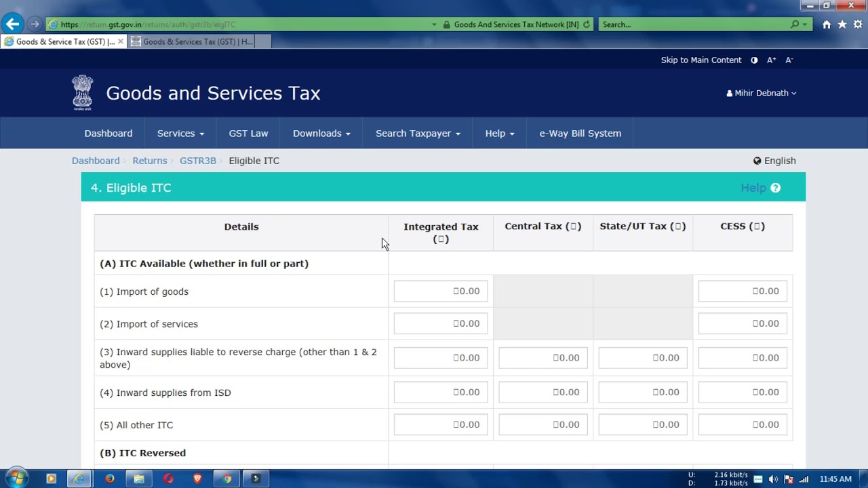This screenshot has width=868, height=488.
Task: Open e-Way Bill System menu item
Action: [580, 134]
